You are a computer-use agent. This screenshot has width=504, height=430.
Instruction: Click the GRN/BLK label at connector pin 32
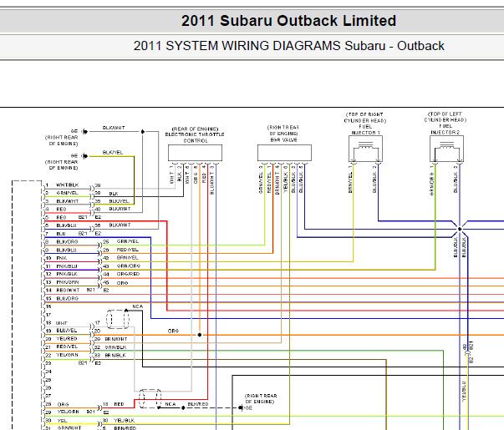[115, 347]
